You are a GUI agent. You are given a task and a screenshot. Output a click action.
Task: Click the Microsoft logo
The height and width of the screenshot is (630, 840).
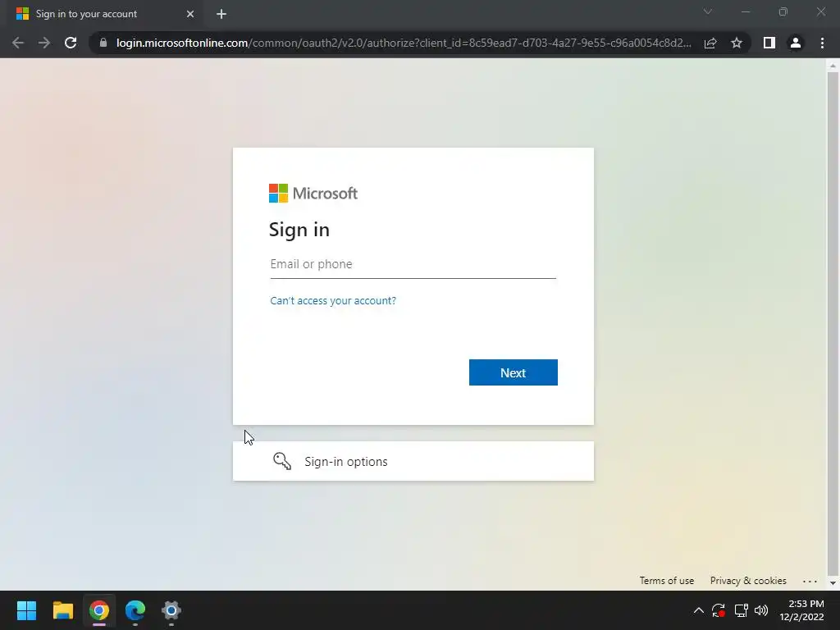click(313, 194)
